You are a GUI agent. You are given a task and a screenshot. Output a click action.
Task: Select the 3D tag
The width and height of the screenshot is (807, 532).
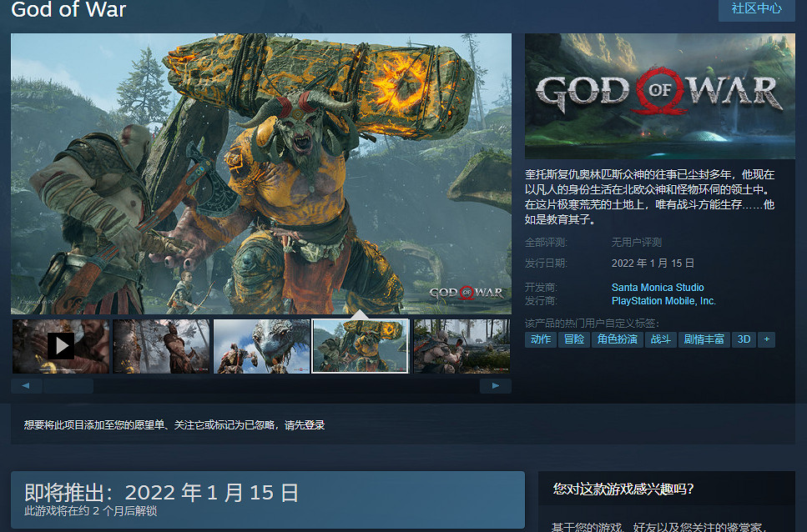pos(744,339)
